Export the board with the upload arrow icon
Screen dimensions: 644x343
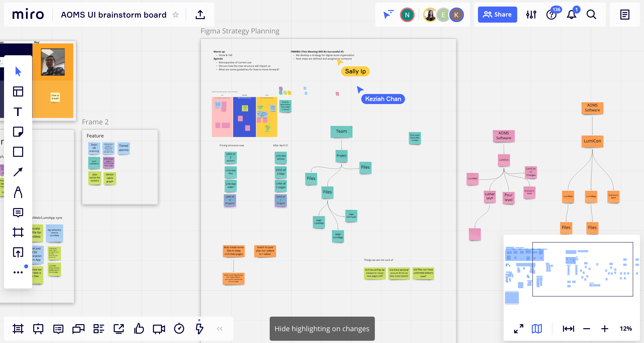(x=200, y=15)
